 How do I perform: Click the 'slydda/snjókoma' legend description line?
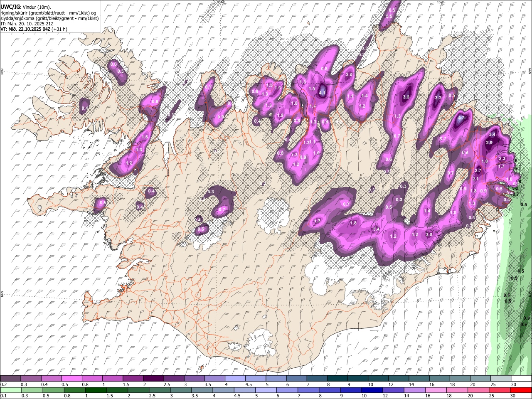49,18
